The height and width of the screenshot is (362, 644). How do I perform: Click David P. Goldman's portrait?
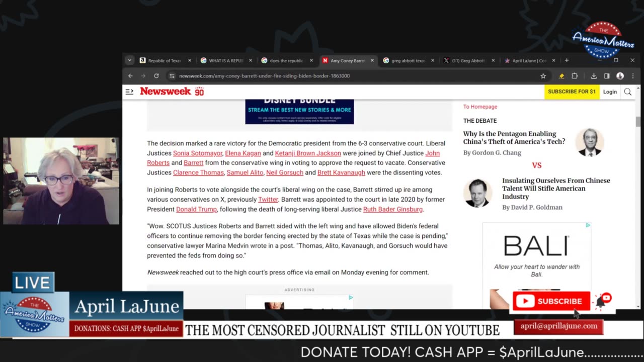tap(477, 193)
